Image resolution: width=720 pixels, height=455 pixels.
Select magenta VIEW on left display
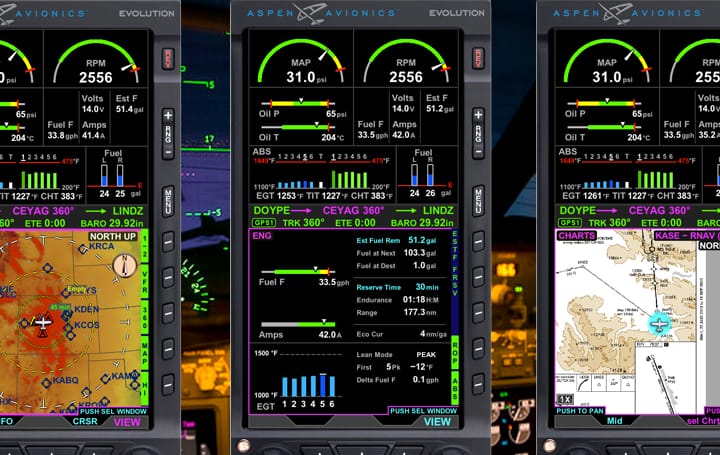tap(127, 422)
